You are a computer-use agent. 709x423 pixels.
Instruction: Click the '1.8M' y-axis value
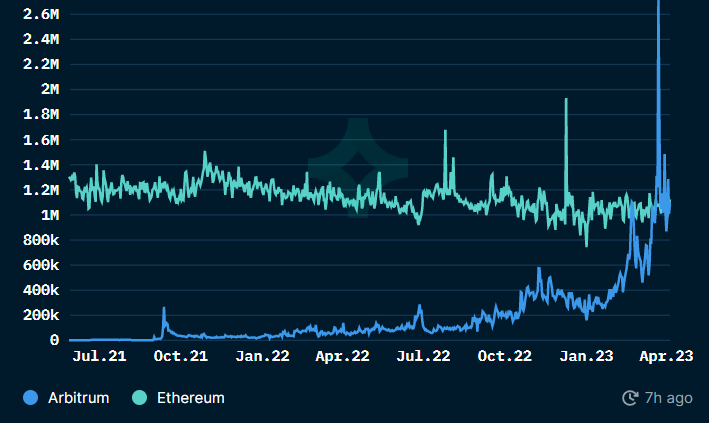[41, 114]
